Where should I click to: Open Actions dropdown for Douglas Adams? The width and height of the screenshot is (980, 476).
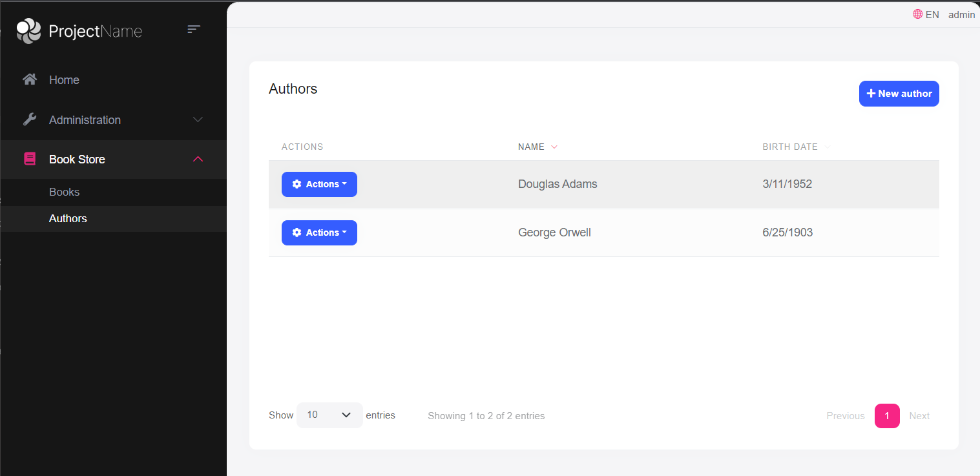(x=319, y=185)
